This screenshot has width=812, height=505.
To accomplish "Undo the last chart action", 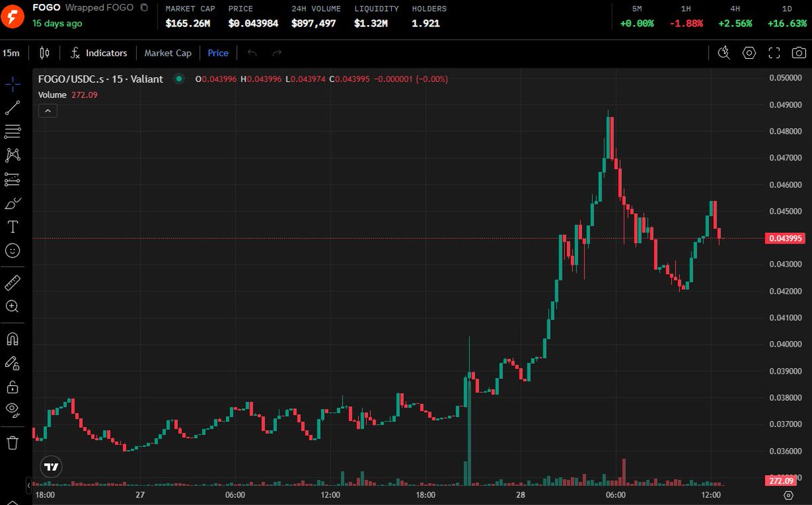I will point(252,53).
